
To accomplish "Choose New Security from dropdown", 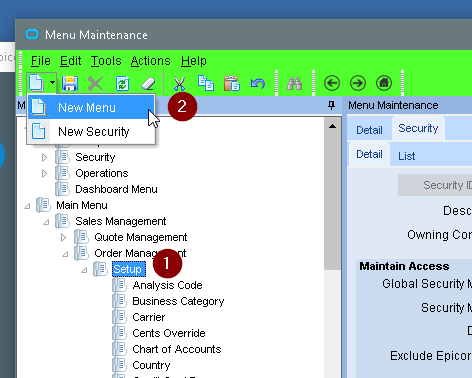I will [x=91, y=131].
